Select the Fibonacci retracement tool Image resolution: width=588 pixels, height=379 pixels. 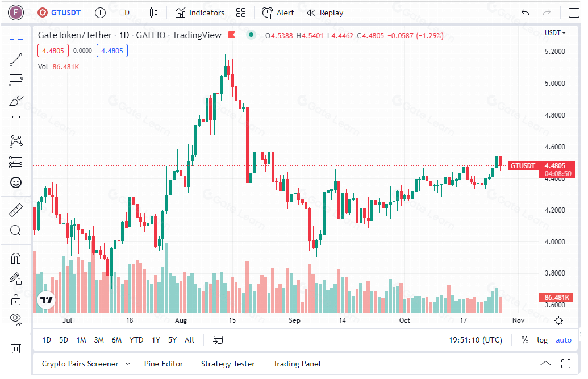pos(16,80)
